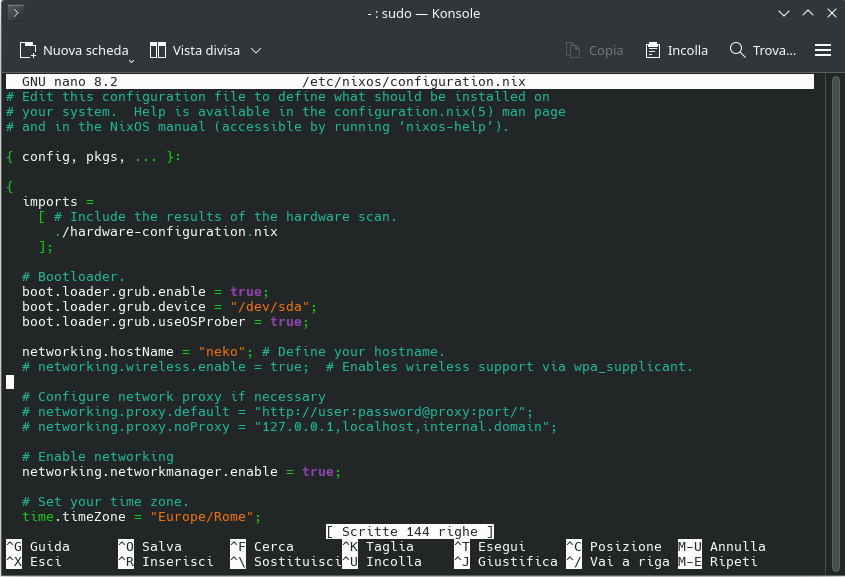Click the Copia copy icon
The width and height of the screenshot is (845, 577).
[573, 50]
